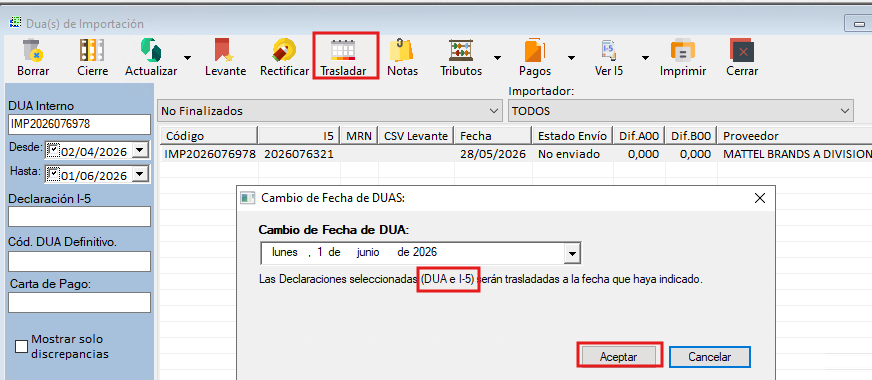Open the Desde date picker arrow
The width and height of the screenshot is (872, 380).
[141, 150]
